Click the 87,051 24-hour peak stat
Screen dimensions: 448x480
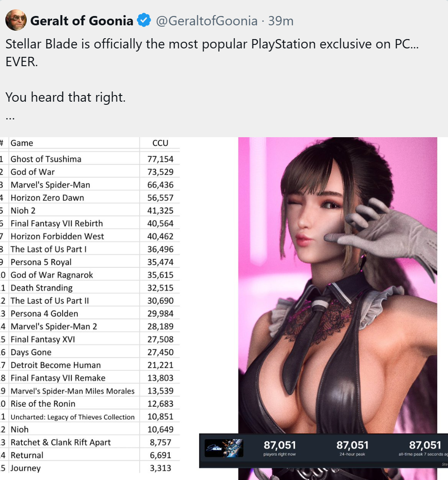[x=352, y=448]
